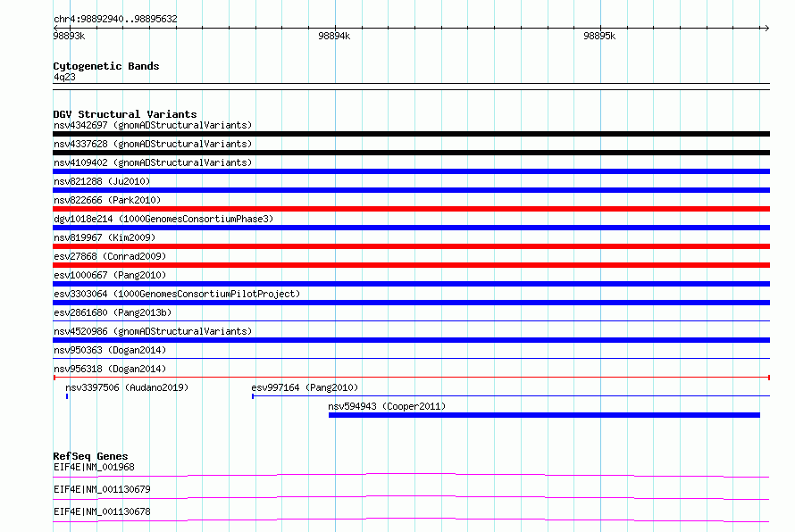Select red bar under nsv822666

pos(411,209)
